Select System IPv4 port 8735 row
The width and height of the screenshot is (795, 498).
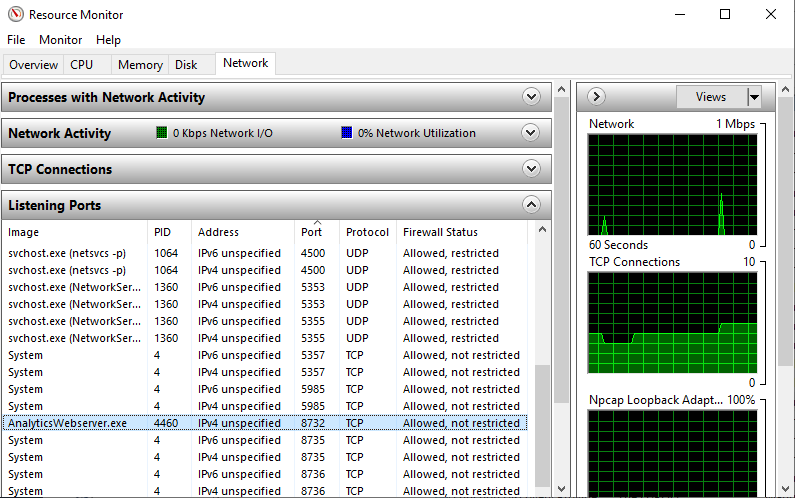265,457
